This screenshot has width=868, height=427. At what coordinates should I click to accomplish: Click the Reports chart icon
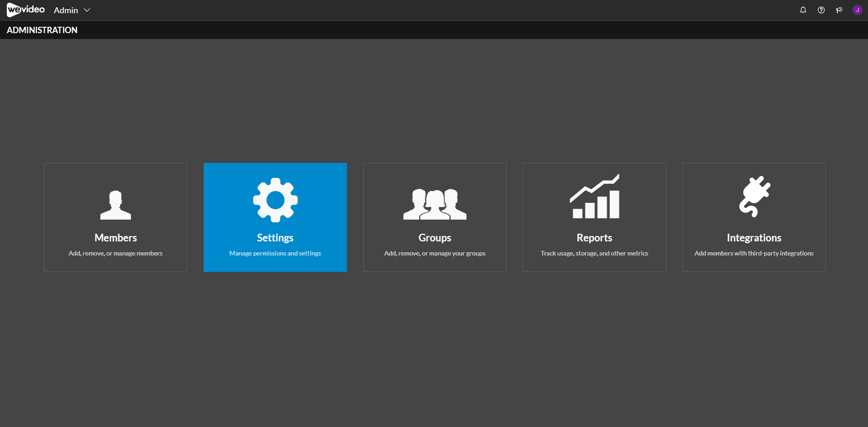pos(595,196)
